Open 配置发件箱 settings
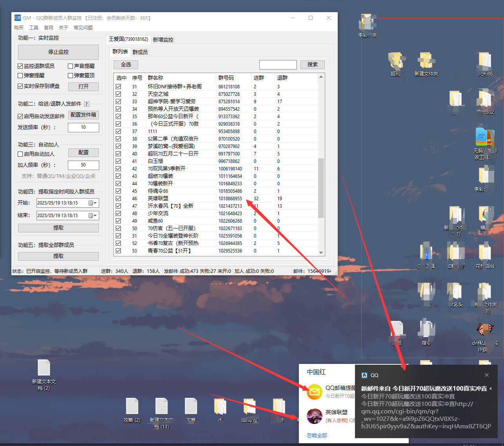Screen dimensions: 504x446 84,115
